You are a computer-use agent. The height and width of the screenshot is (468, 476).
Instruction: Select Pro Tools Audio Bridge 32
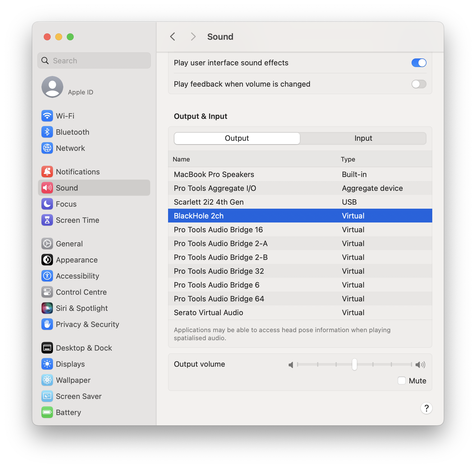click(x=300, y=271)
